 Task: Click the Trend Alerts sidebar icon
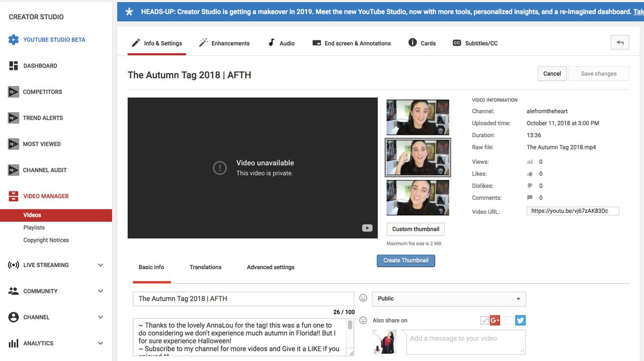(x=13, y=118)
